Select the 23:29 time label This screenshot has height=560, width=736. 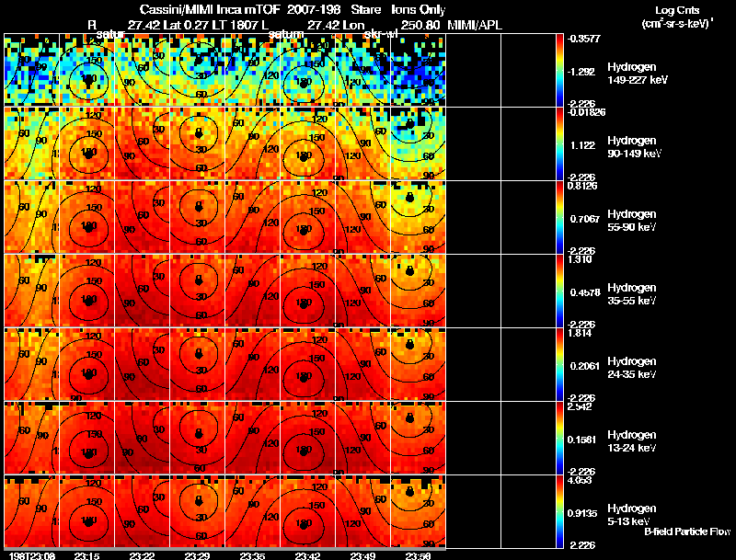(x=197, y=556)
